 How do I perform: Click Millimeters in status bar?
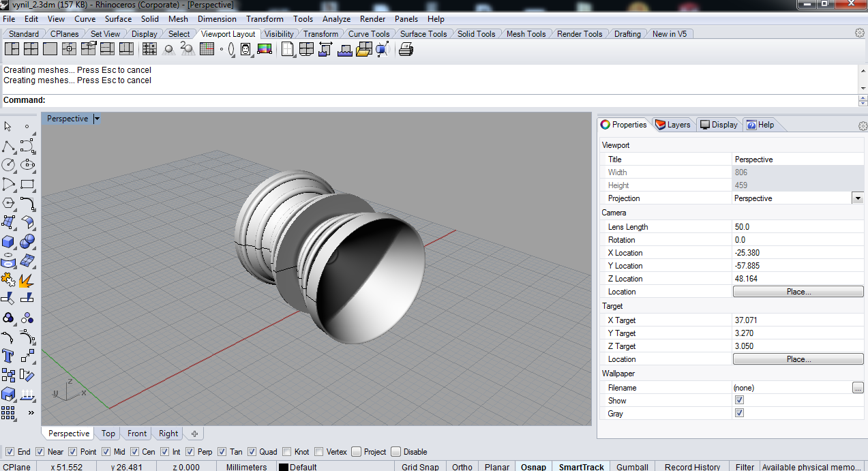(x=247, y=467)
